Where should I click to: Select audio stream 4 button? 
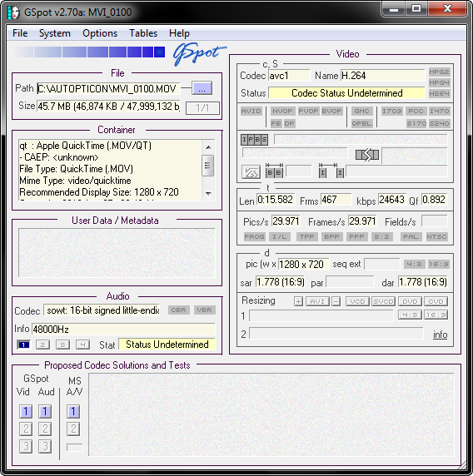click(x=82, y=345)
